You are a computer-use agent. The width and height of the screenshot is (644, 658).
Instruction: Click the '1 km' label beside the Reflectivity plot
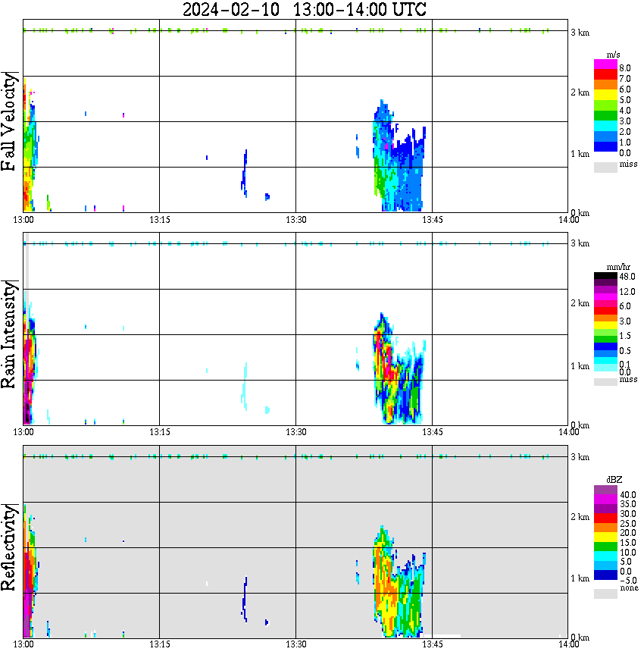[x=580, y=578]
